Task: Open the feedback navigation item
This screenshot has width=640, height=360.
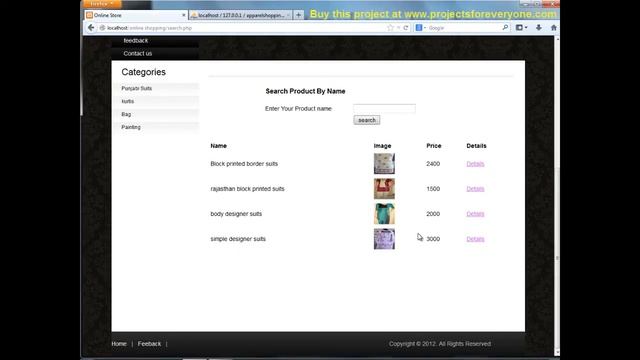Action: click(x=136, y=40)
